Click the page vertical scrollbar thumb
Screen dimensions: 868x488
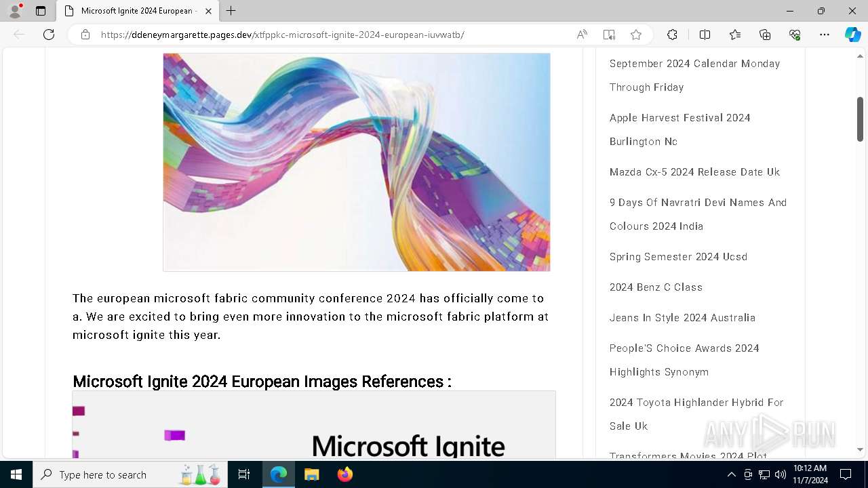point(860,119)
